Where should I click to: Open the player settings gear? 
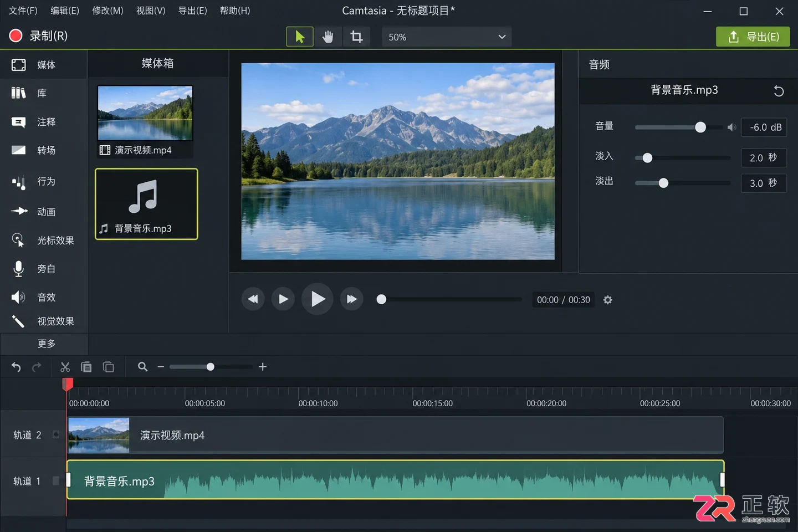pos(608,300)
